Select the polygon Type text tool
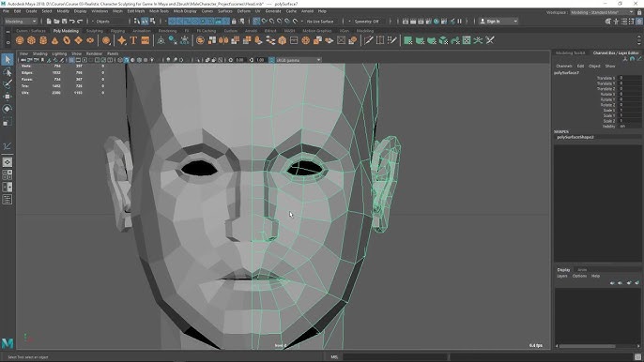The height and width of the screenshot is (362, 644). tap(133, 40)
